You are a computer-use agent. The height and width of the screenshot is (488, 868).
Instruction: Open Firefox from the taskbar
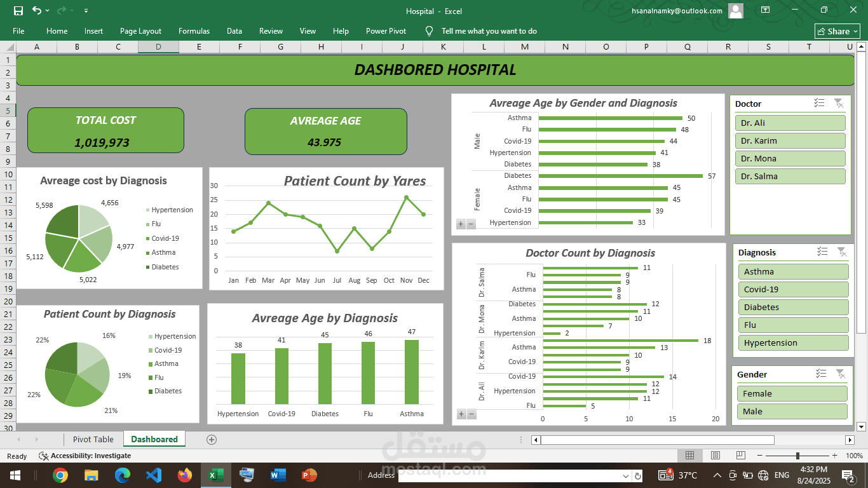point(184,475)
